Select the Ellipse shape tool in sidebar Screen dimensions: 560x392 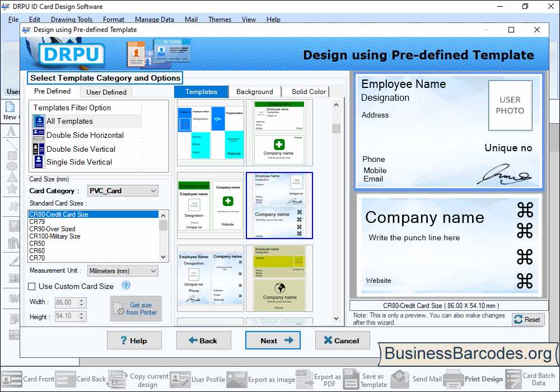[x=12, y=166]
